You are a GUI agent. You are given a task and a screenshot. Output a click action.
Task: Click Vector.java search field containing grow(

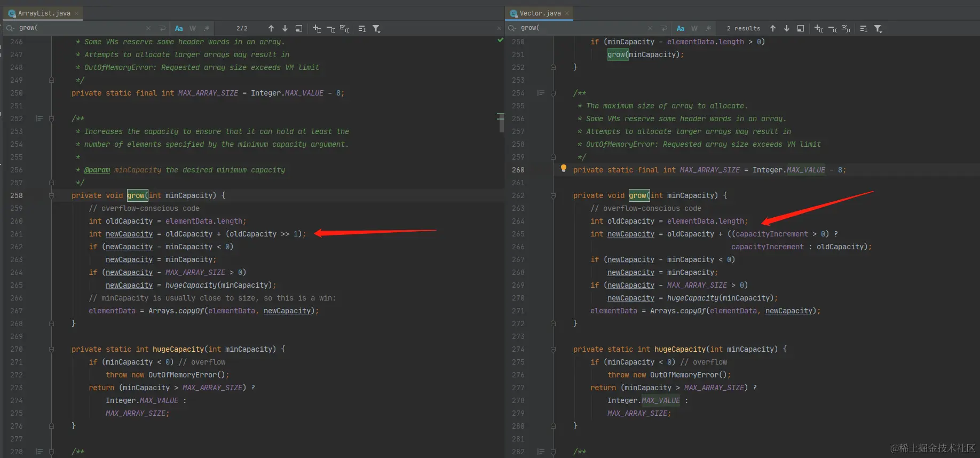[x=582, y=28]
